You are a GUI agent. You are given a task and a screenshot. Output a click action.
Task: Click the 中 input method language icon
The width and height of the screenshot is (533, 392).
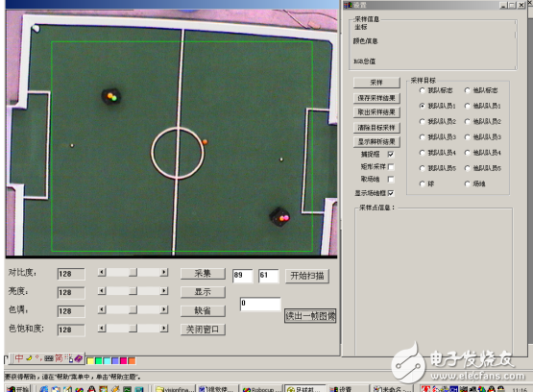click(19, 358)
